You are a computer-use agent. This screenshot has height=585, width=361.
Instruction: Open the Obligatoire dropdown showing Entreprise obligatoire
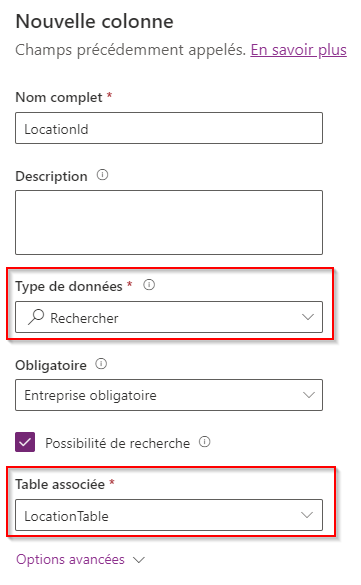coord(169,395)
